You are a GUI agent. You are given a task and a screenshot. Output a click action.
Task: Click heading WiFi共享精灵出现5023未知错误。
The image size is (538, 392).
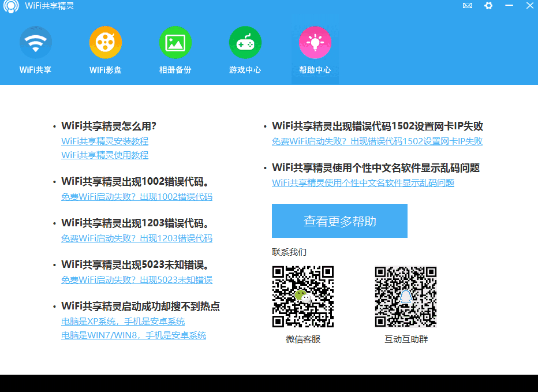coord(136,264)
